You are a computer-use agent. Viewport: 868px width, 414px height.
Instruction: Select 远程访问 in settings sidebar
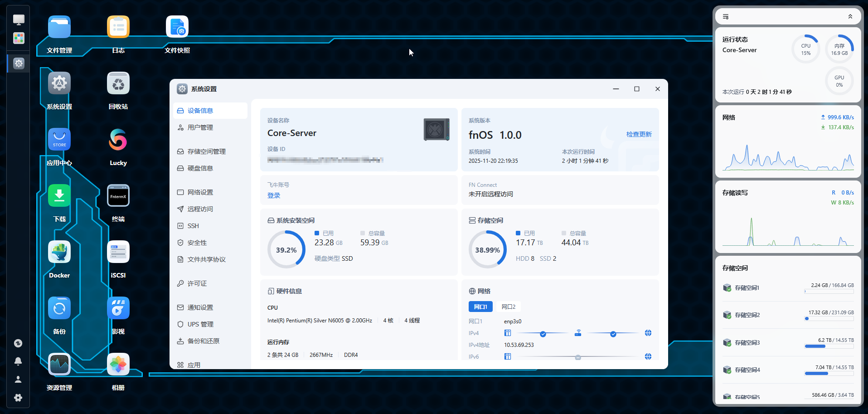click(210, 209)
